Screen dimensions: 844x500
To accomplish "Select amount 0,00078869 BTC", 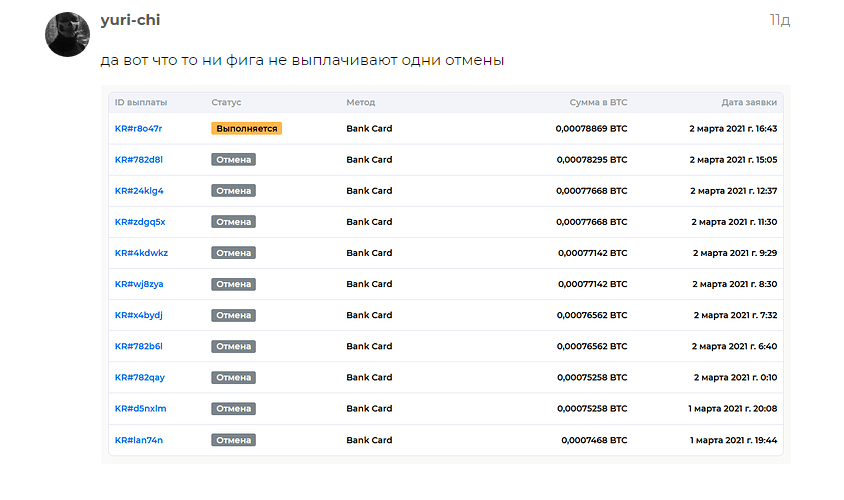I will (x=592, y=129).
